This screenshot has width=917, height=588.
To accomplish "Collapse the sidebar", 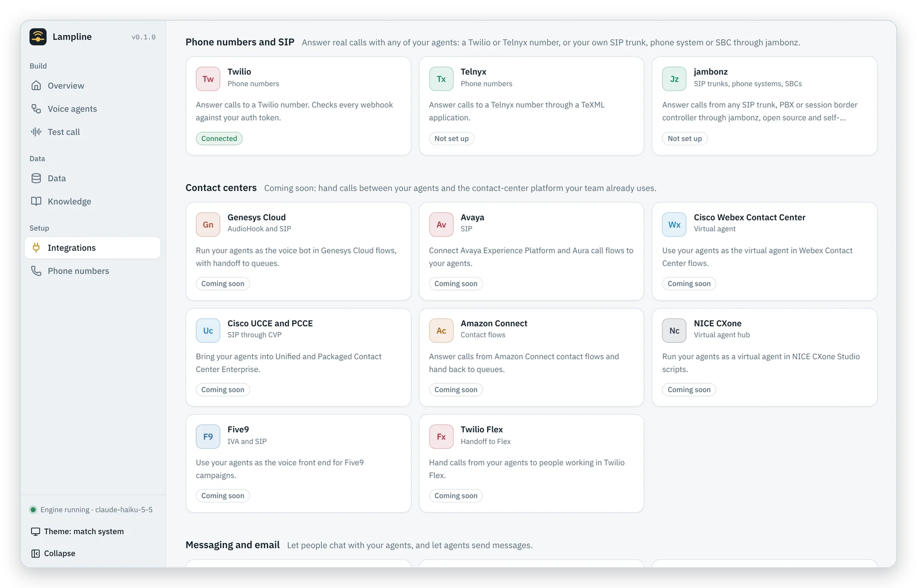I will pyautogui.click(x=53, y=553).
